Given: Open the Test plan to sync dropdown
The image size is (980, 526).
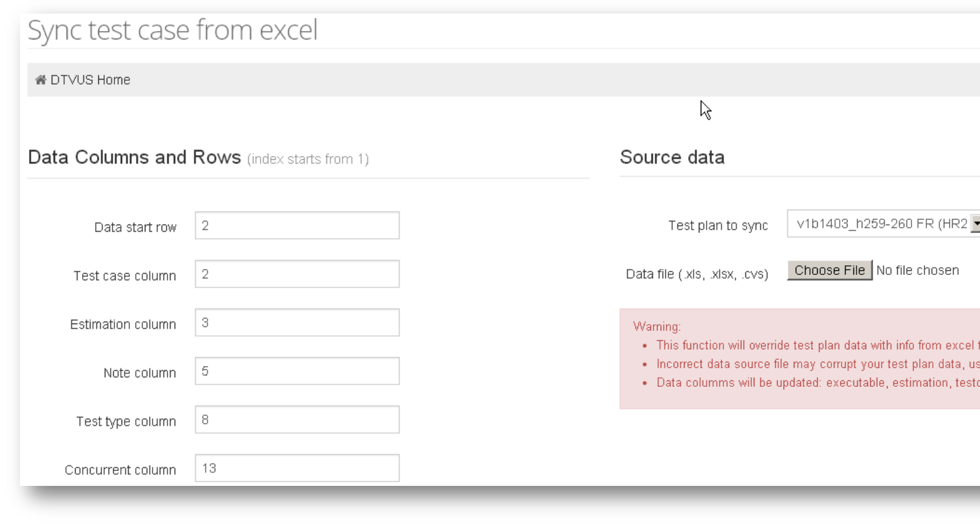Looking at the screenshot, I should (883, 224).
